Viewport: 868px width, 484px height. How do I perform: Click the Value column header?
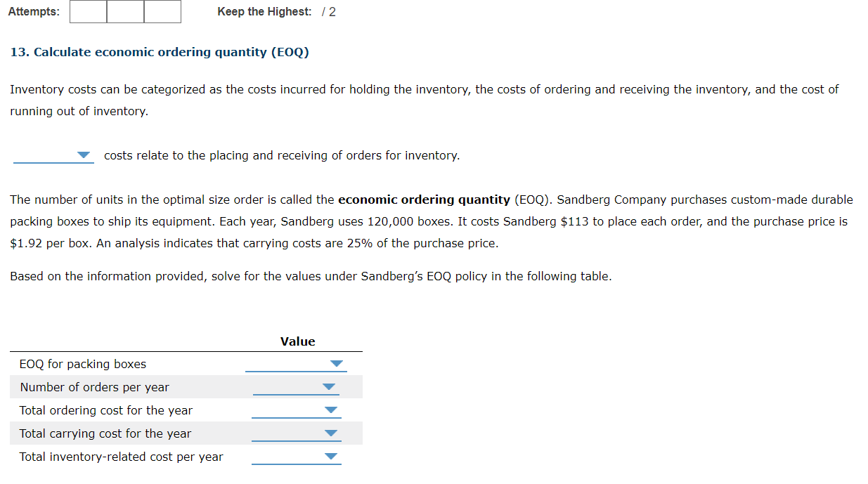(297, 341)
